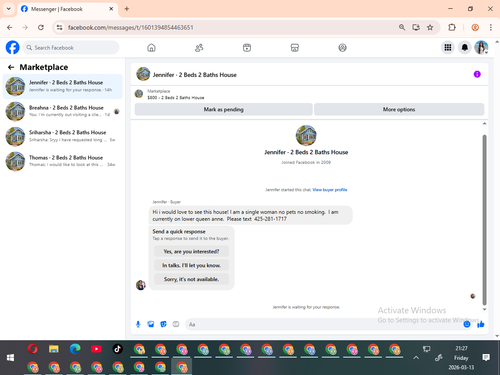Open Jennifer - 2 Beds 2 Baths House conversation
Viewport: 500px width, 375px height.
point(63,86)
